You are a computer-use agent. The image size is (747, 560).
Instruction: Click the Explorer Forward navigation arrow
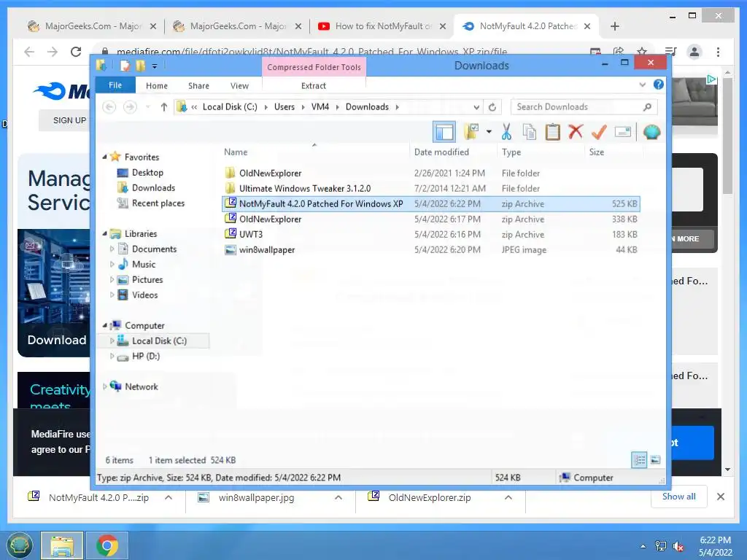click(130, 107)
